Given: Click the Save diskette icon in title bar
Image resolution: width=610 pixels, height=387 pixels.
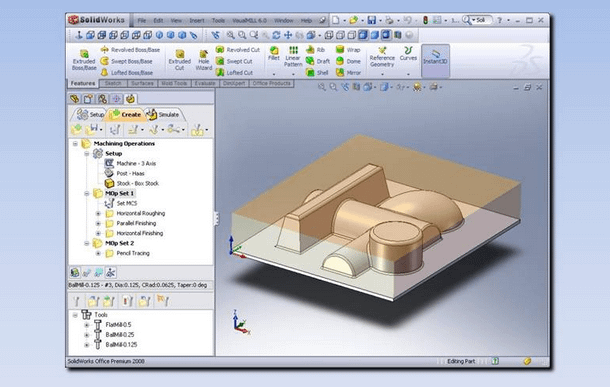Looking at the screenshot, I should pos(372,20).
